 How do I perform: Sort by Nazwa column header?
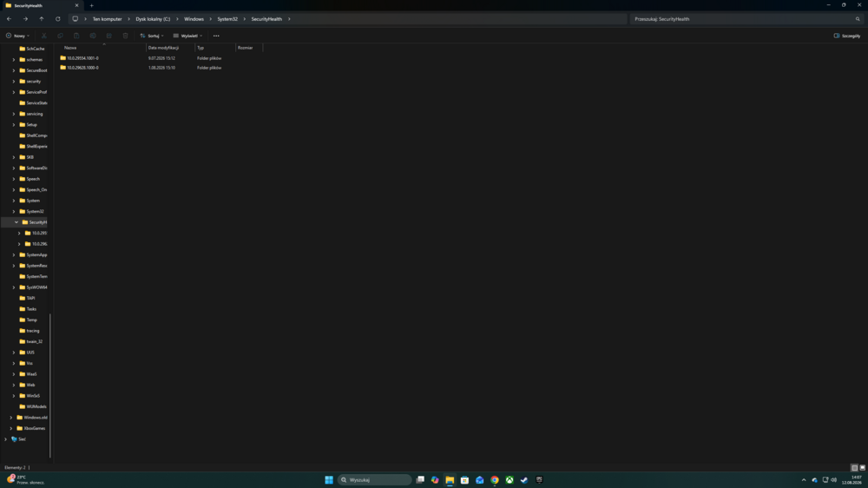(x=103, y=48)
